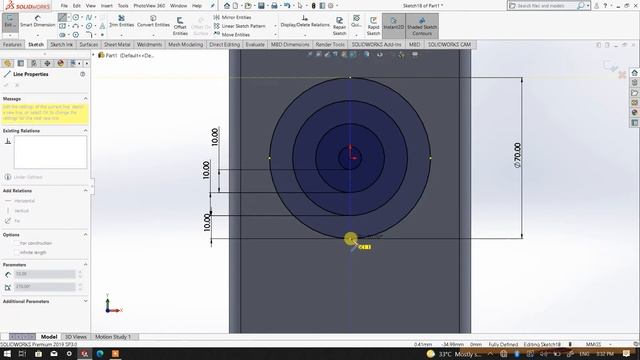Select the Line sketch tool
The width and height of the screenshot is (640, 360).
[x=62, y=17]
